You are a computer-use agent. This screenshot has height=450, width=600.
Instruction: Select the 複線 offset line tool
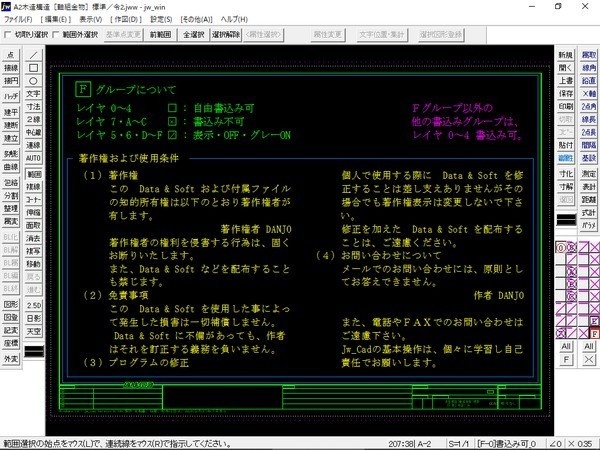33,187
